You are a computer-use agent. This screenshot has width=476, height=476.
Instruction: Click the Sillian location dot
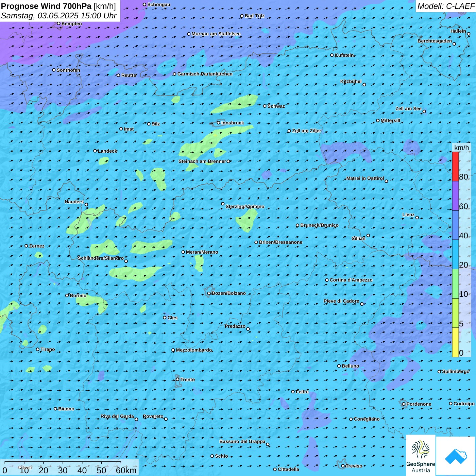[x=368, y=235]
